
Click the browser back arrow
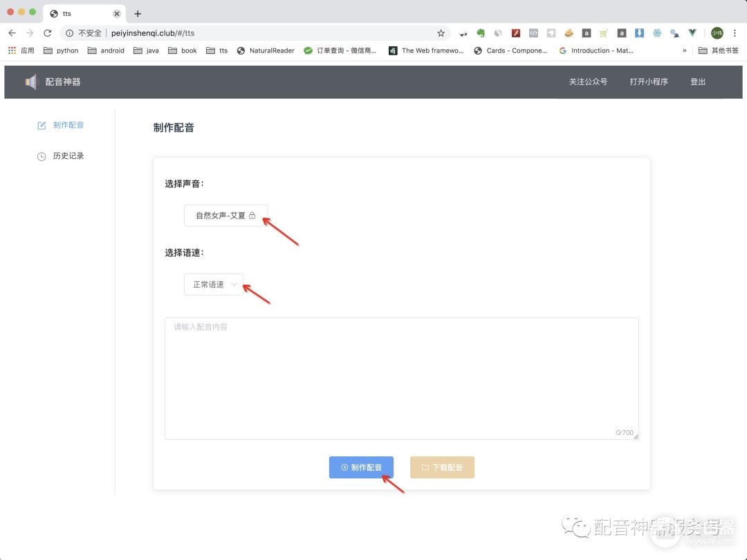[x=12, y=33]
